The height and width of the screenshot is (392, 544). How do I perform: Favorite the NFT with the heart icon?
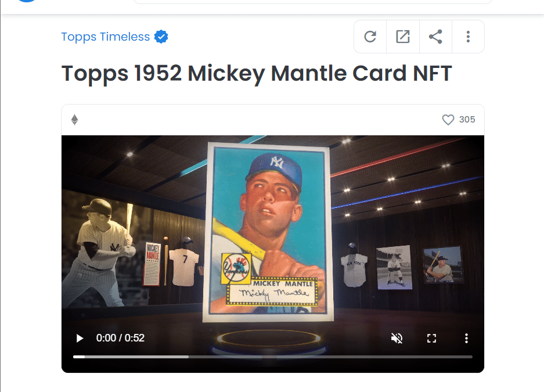click(448, 120)
